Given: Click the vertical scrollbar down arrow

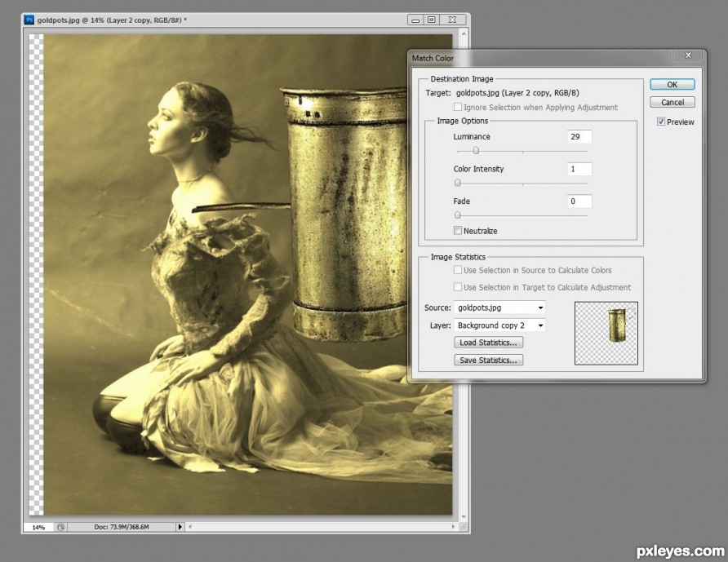Looking at the screenshot, I should coord(464,517).
